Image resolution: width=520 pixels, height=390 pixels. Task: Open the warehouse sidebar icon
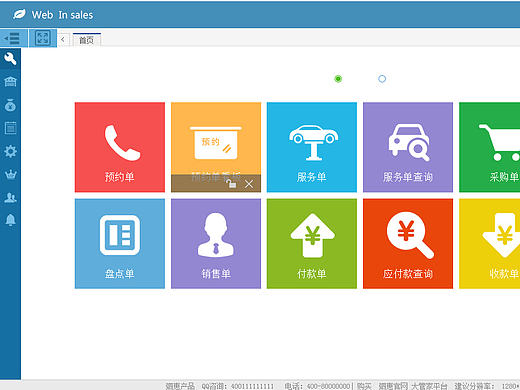tap(10, 82)
